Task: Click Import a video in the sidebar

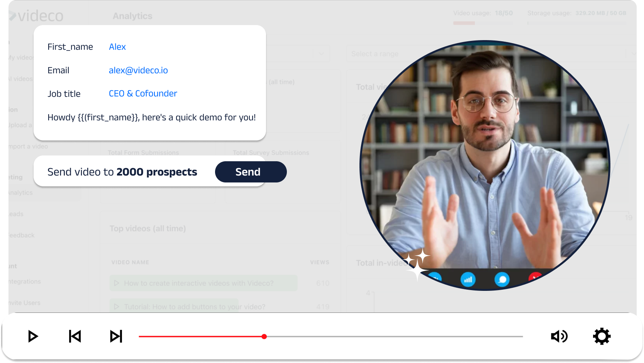Action: click(28, 147)
